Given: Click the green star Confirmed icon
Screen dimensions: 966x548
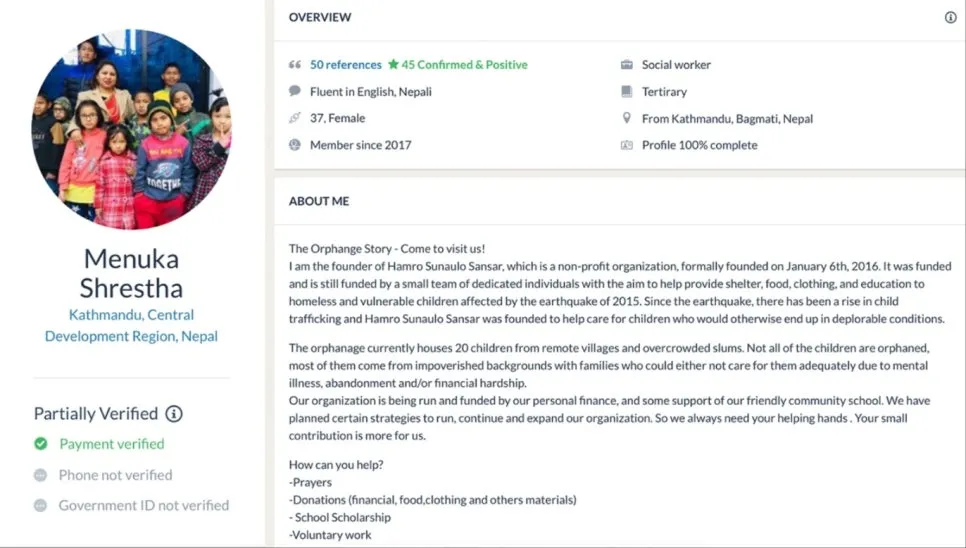Looking at the screenshot, I should [x=393, y=65].
